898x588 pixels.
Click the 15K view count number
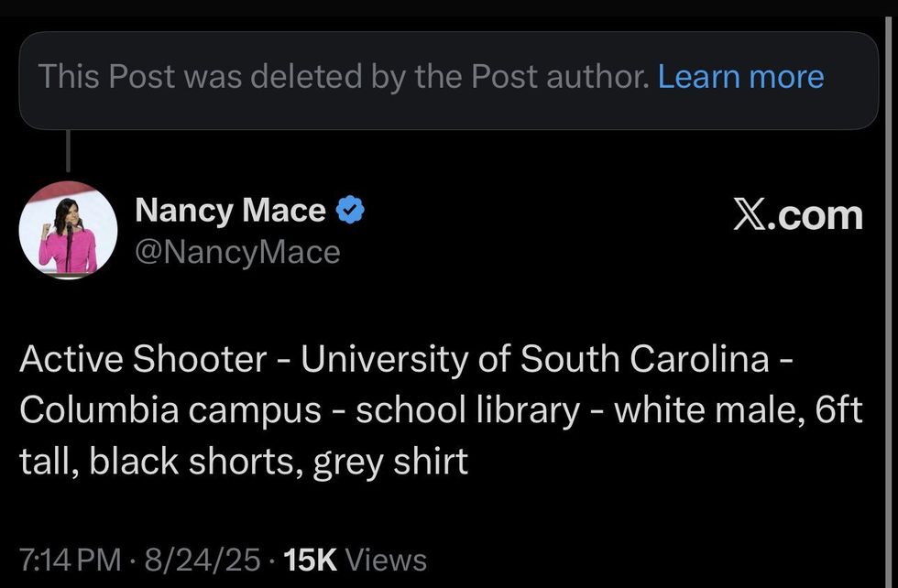[311, 559]
